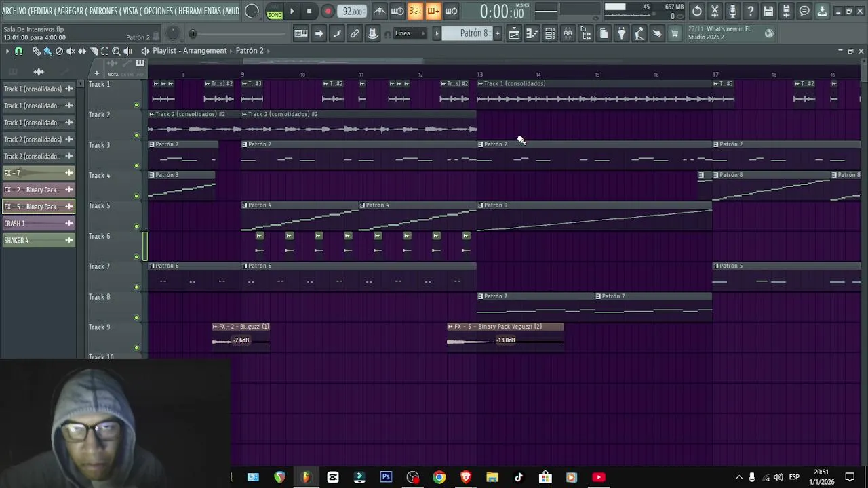Select the playlist Mute tool
The height and width of the screenshot is (488, 868).
pyautogui.click(x=71, y=52)
